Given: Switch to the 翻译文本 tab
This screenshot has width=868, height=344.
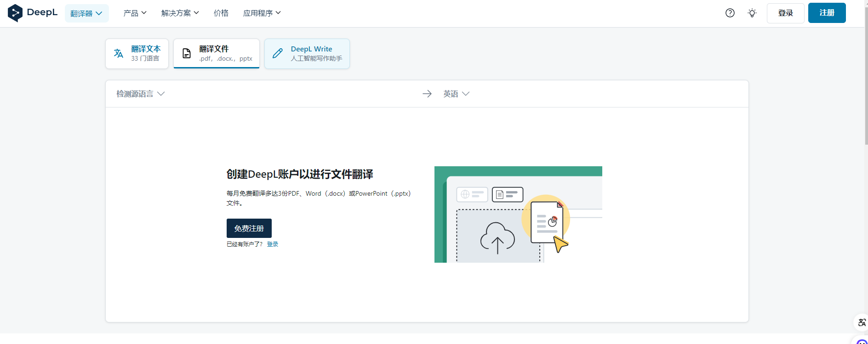Looking at the screenshot, I should [x=137, y=54].
